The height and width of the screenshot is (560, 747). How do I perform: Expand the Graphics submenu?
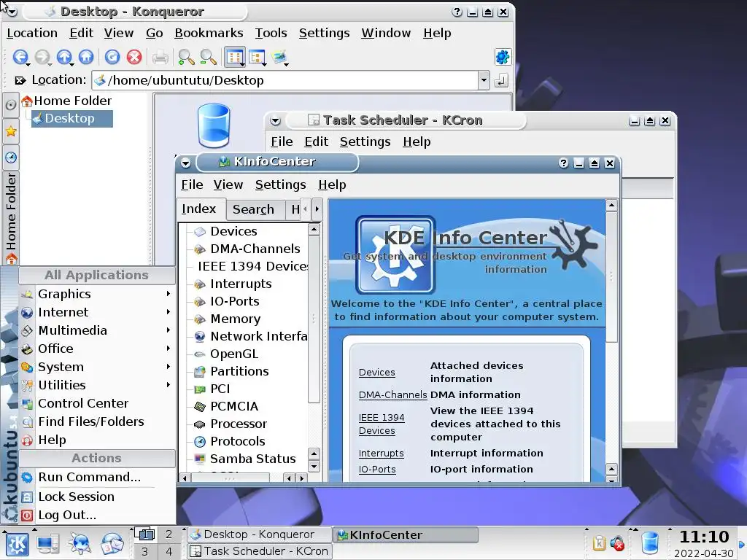tap(97, 294)
